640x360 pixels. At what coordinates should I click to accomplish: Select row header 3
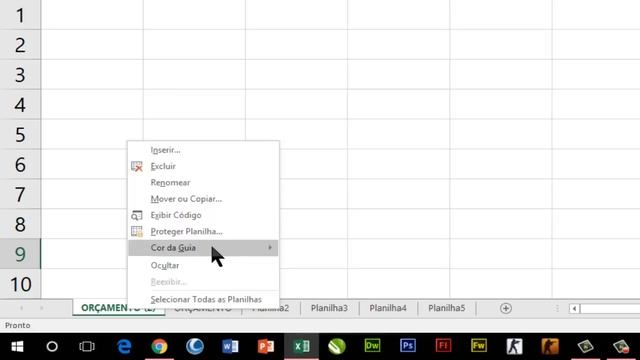point(20,75)
